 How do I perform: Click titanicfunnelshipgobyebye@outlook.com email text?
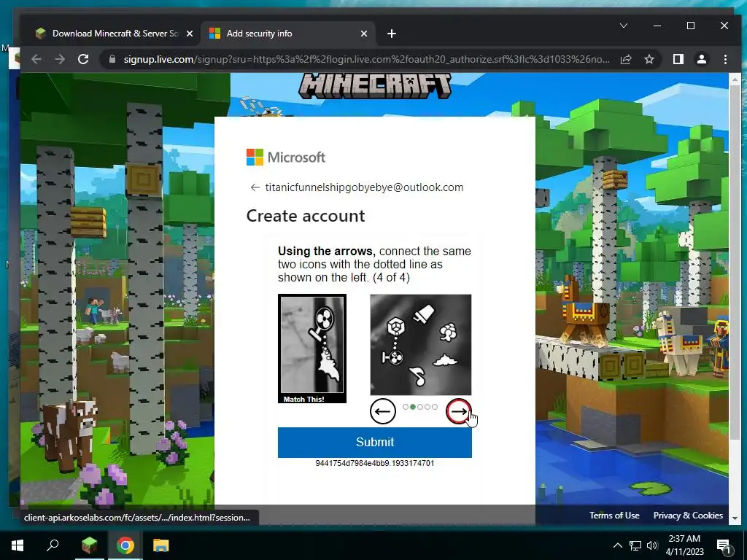[x=365, y=187]
